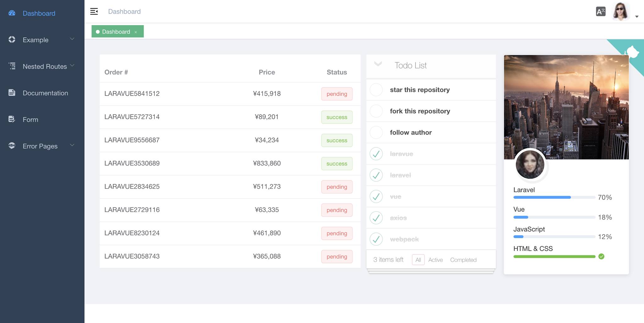644x323 pixels.
Task: Click success tag for LARAVUE5727314
Action: [337, 117]
